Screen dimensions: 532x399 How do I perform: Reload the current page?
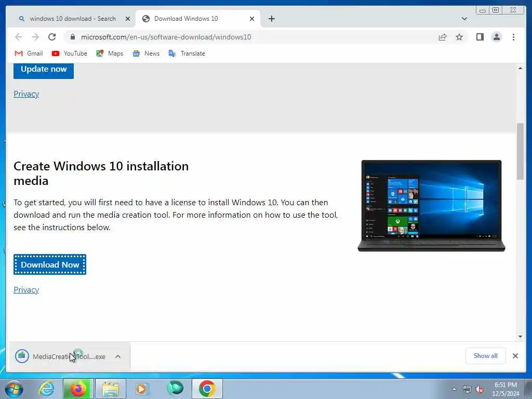(52, 37)
